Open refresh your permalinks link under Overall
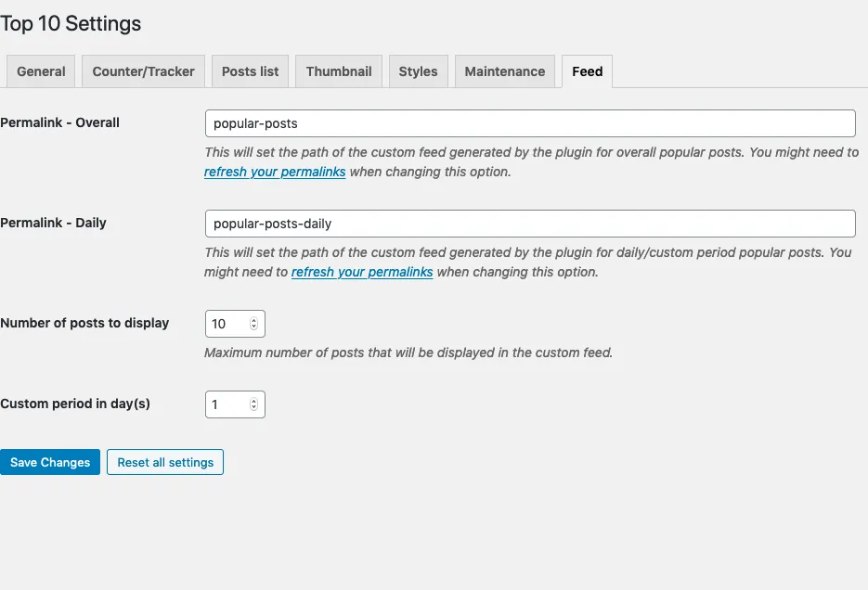Viewport: 868px width, 590px height. [275, 173]
